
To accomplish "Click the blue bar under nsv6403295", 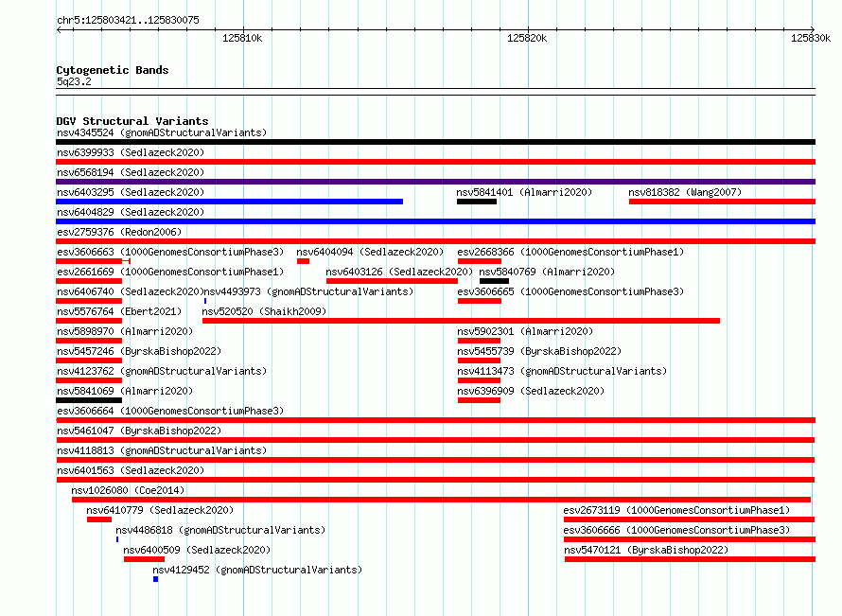I will 229,202.
